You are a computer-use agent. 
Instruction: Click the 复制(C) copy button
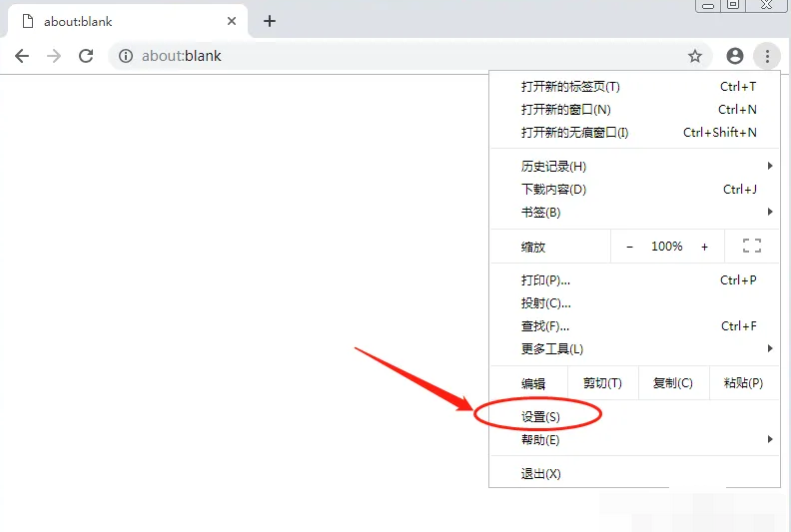673,383
